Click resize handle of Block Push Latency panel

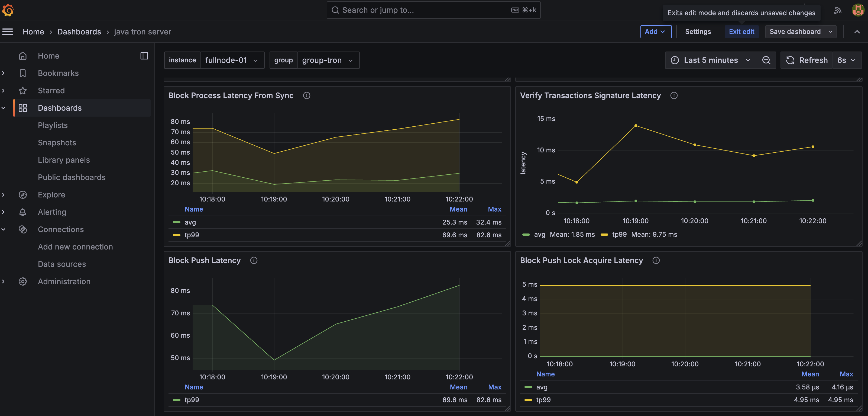(507, 409)
